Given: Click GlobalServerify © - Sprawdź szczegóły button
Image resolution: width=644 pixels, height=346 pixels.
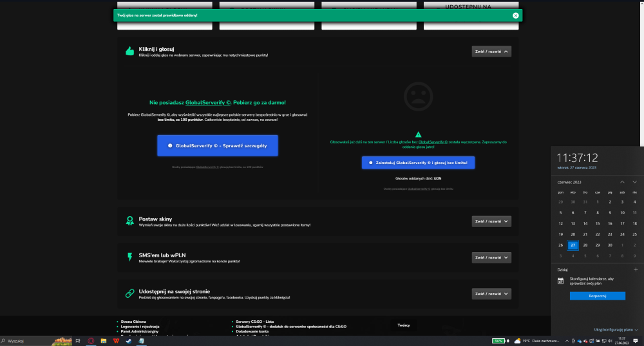Looking at the screenshot, I should (x=217, y=145).
